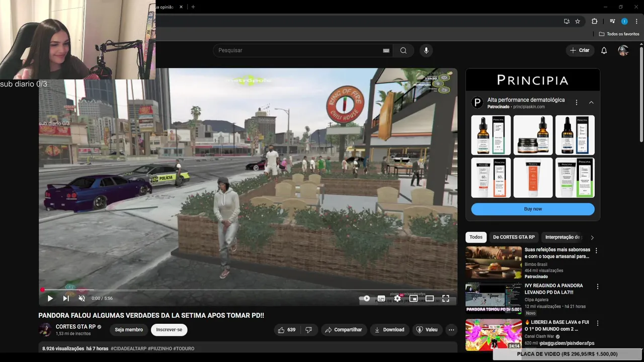Image resolution: width=644 pixels, height=362 pixels.
Task: Open options for the LIBEREI A BASE video
Action: (597, 323)
